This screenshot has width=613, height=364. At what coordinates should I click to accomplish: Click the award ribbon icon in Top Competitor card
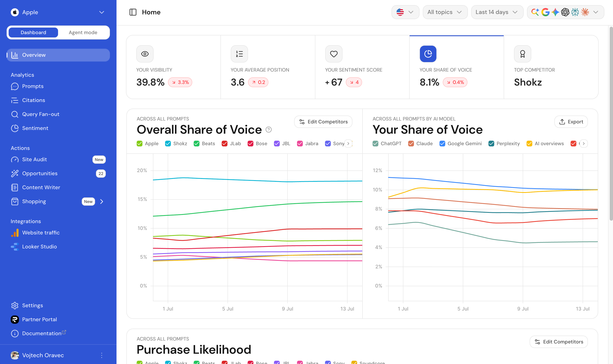tap(522, 54)
